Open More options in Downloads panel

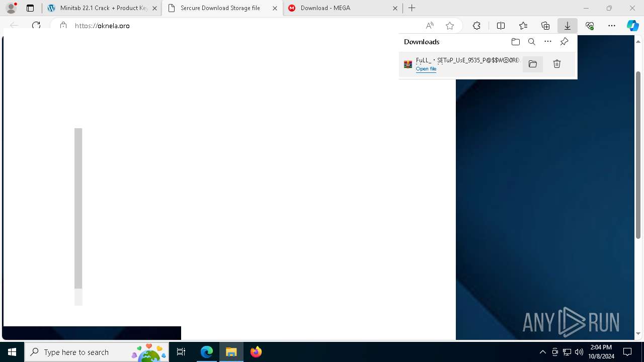(548, 42)
